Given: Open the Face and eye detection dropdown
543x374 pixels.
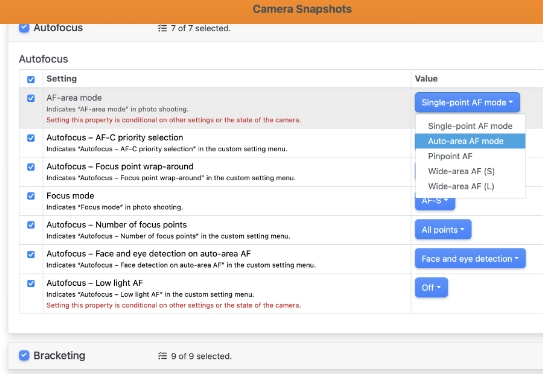Looking at the screenshot, I should pyautogui.click(x=470, y=258).
